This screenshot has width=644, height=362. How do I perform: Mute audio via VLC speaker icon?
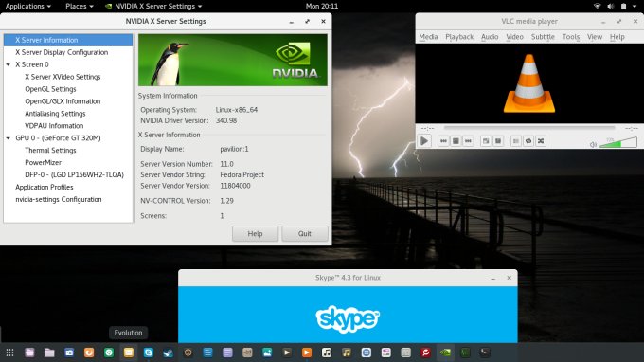(x=593, y=144)
